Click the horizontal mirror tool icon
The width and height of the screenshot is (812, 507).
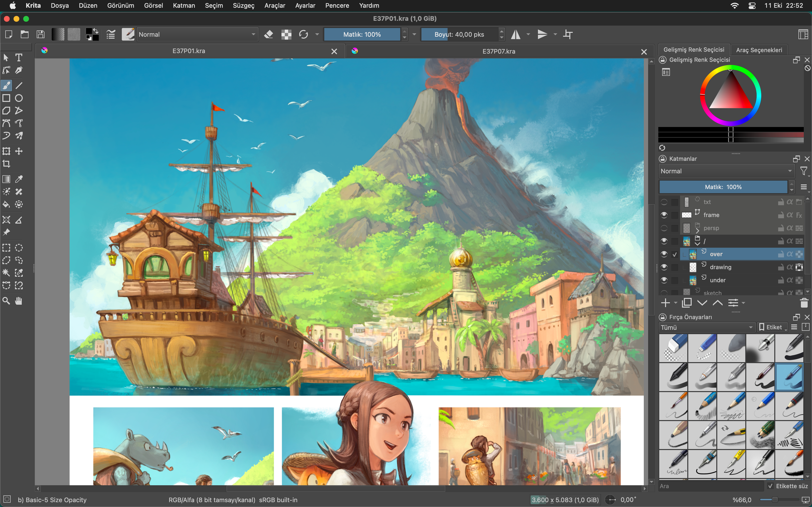516,35
